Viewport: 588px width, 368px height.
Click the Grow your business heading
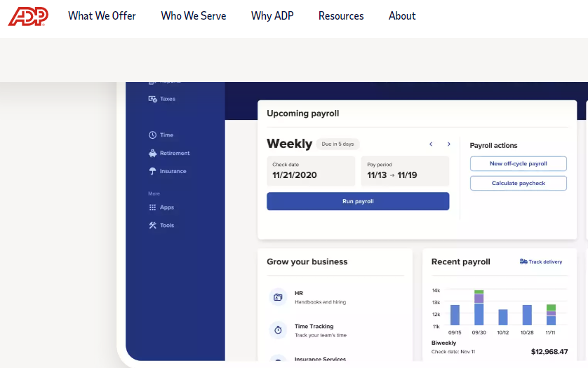tap(307, 261)
